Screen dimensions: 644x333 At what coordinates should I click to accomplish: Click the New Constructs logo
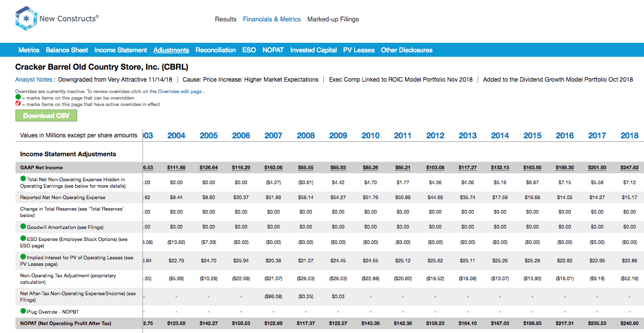[x=57, y=19]
